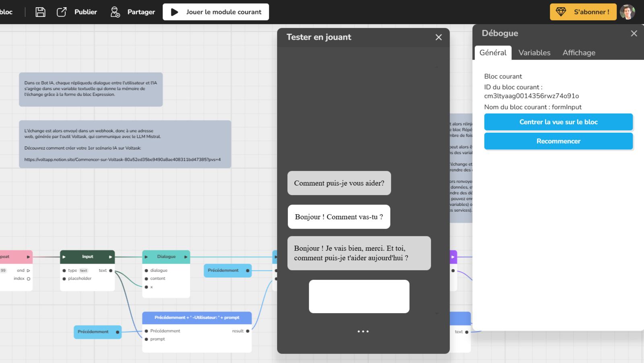The width and height of the screenshot is (644, 363).
Task: Click the Input node's type port
Action: coord(64,271)
